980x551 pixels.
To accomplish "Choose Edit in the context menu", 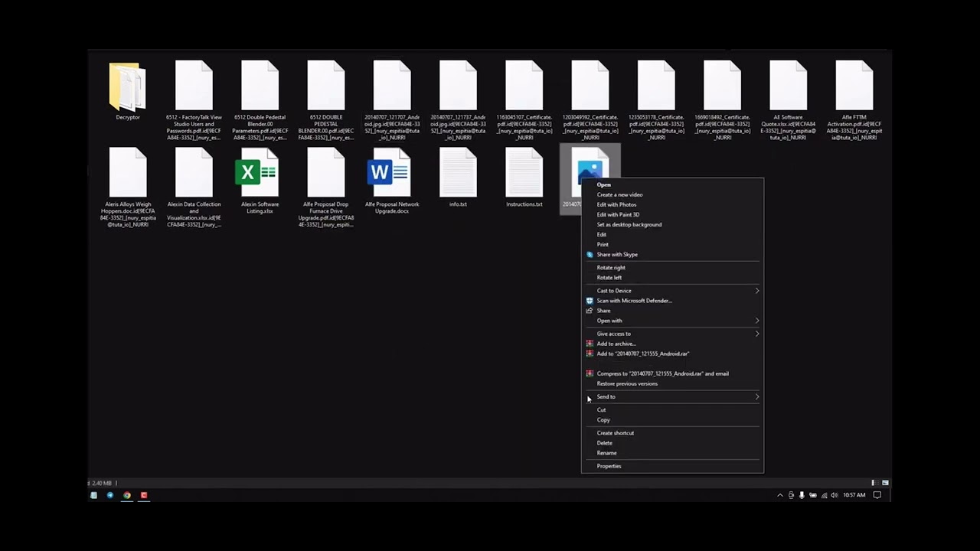I will [x=602, y=234].
